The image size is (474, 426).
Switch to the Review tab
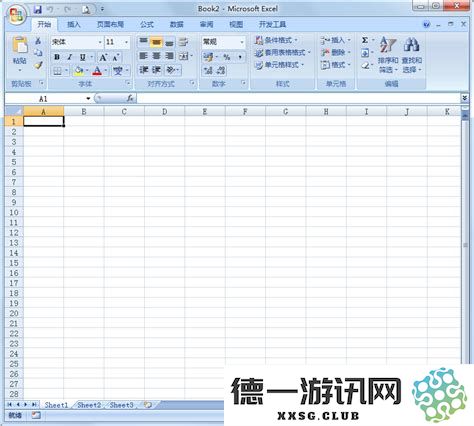(x=206, y=24)
